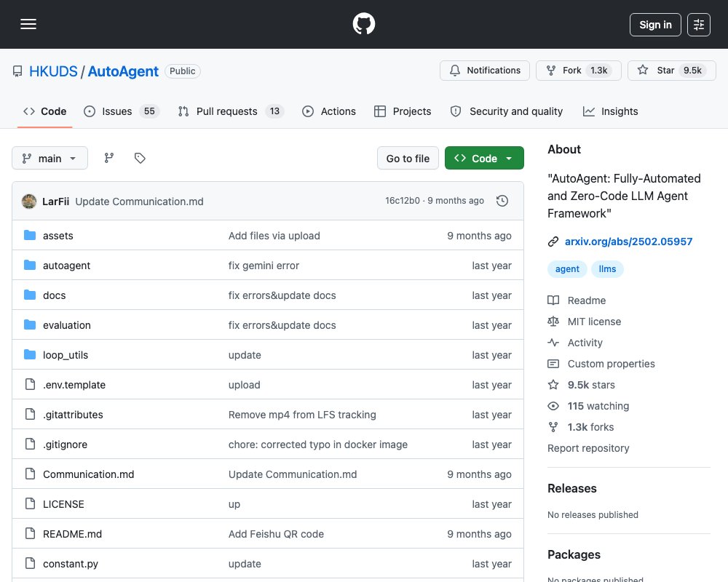Open the loop_utils folder
This screenshot has height=582, width=728.
tap(66, 355)
